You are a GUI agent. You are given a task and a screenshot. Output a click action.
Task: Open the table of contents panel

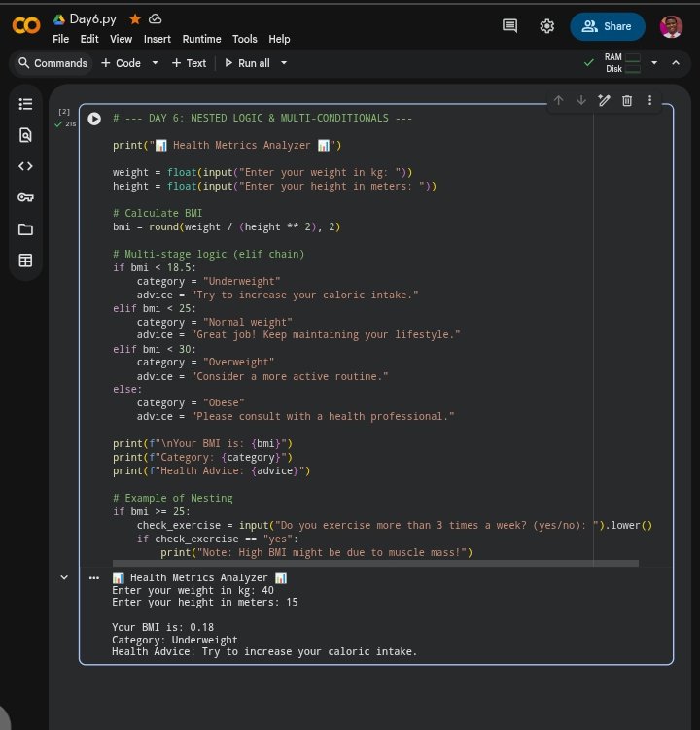tap(25, 104)
